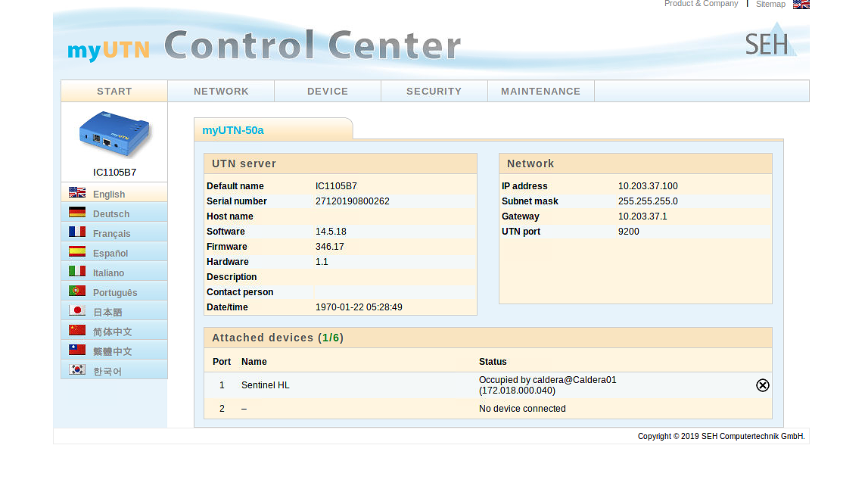868x492 pixels.
Task: Release Sentinel HL with the X icon
Action: tap(762, 385)
